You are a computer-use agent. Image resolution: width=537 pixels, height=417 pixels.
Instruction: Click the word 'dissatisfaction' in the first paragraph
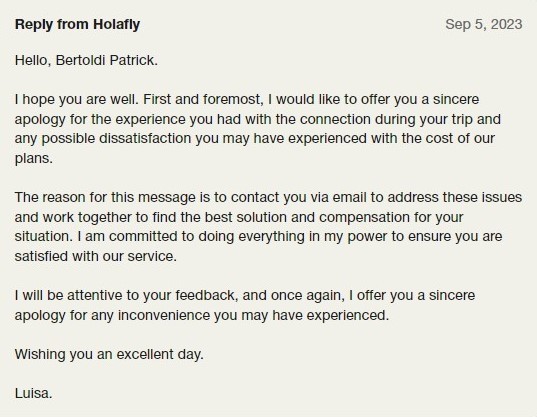tap(145, 138)
